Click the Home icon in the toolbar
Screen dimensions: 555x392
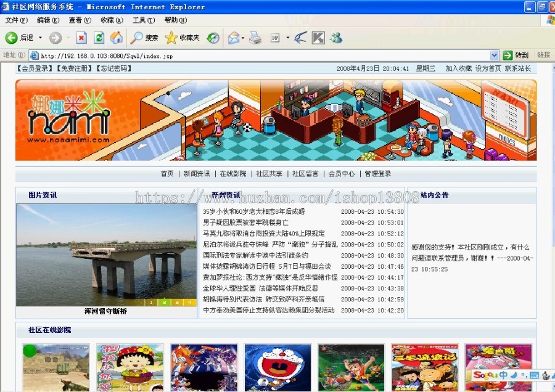(117, 38)
